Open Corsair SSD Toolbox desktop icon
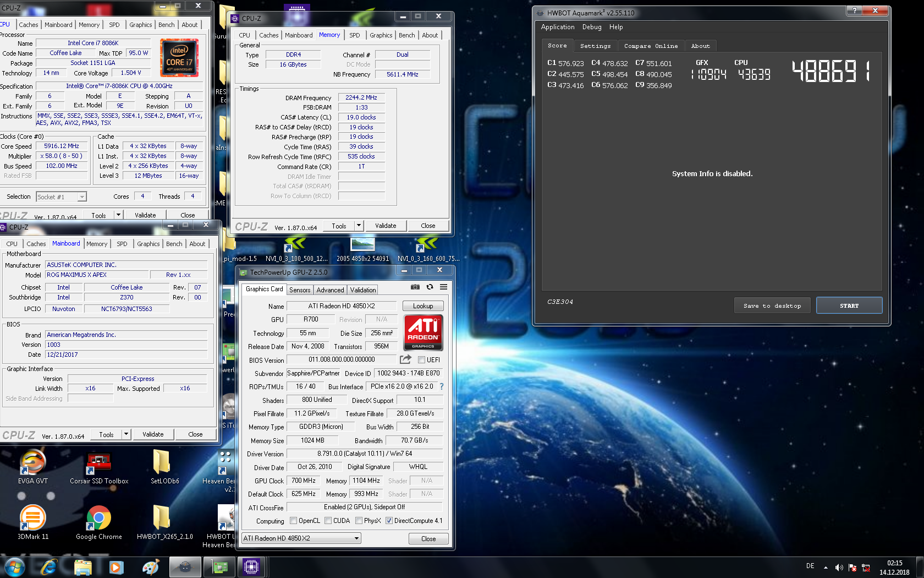Viewport: 924px width, 578px height. pyautogui.click(x=99, y=466)
